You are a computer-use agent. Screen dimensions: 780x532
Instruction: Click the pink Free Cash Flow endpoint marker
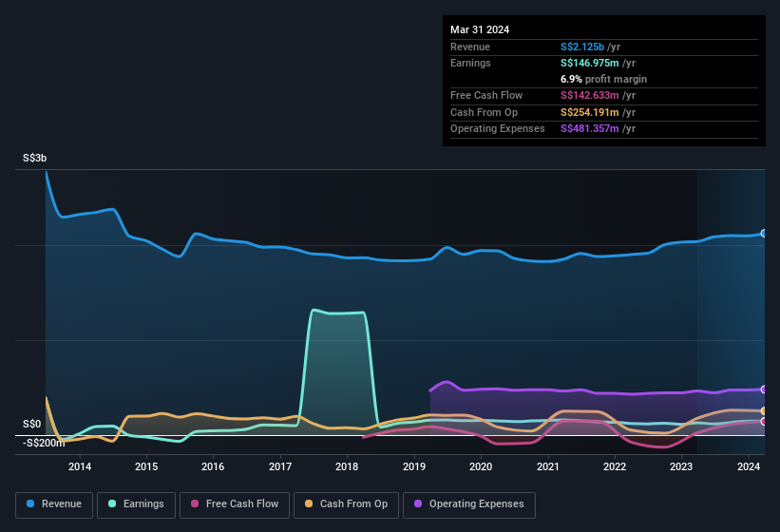coord(764,421)
